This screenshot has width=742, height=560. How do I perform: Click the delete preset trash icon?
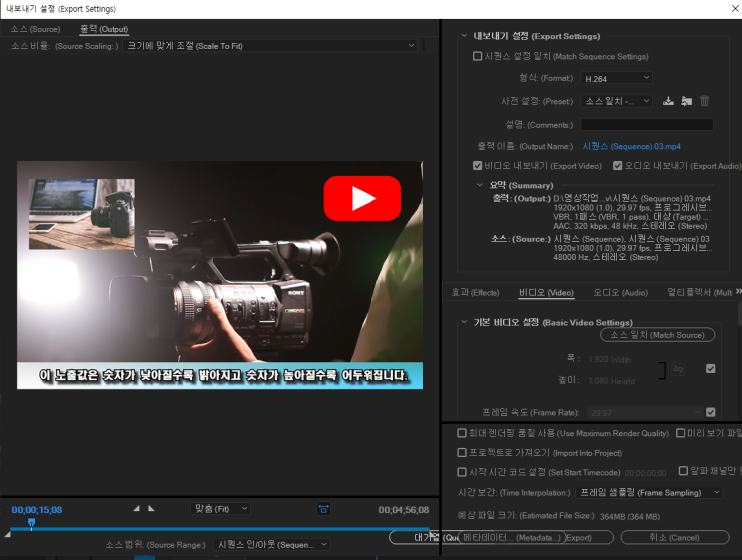coord(705,100)
